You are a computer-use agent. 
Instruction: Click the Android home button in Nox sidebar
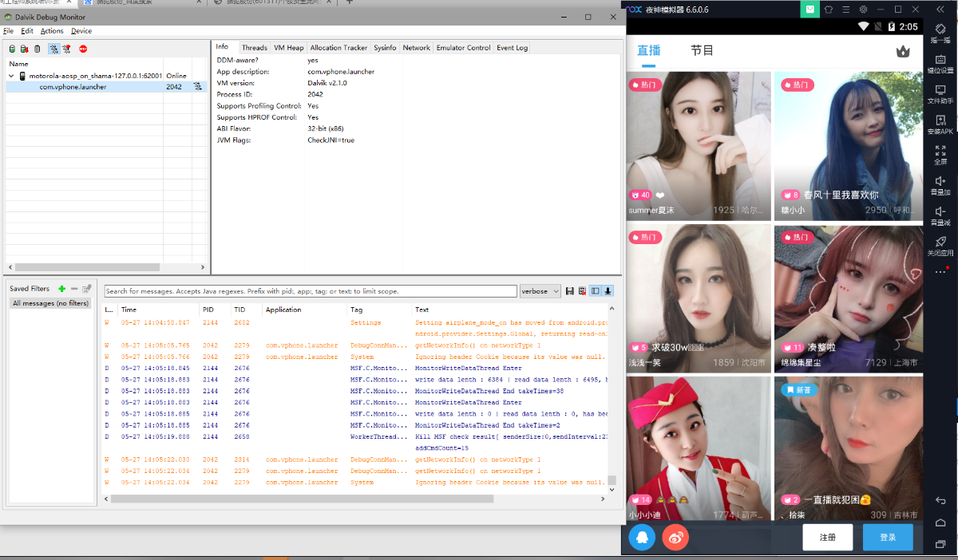(x=940, y=523)
